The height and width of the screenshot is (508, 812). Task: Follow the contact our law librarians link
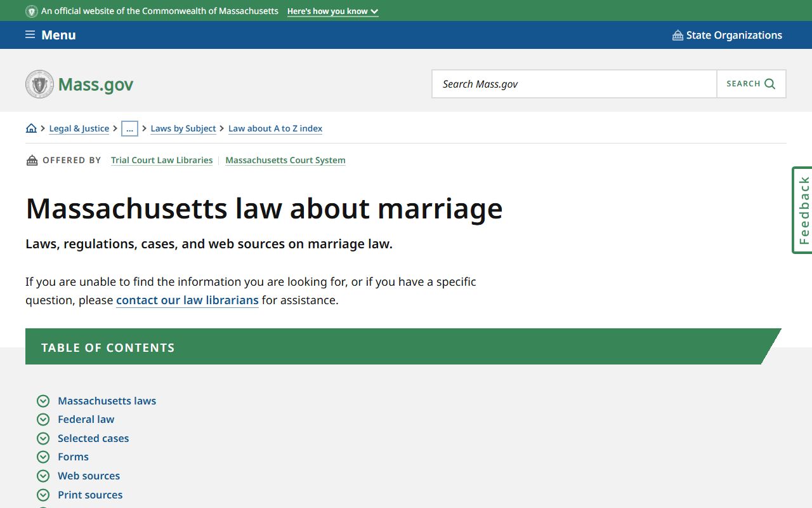pos(187,300)
